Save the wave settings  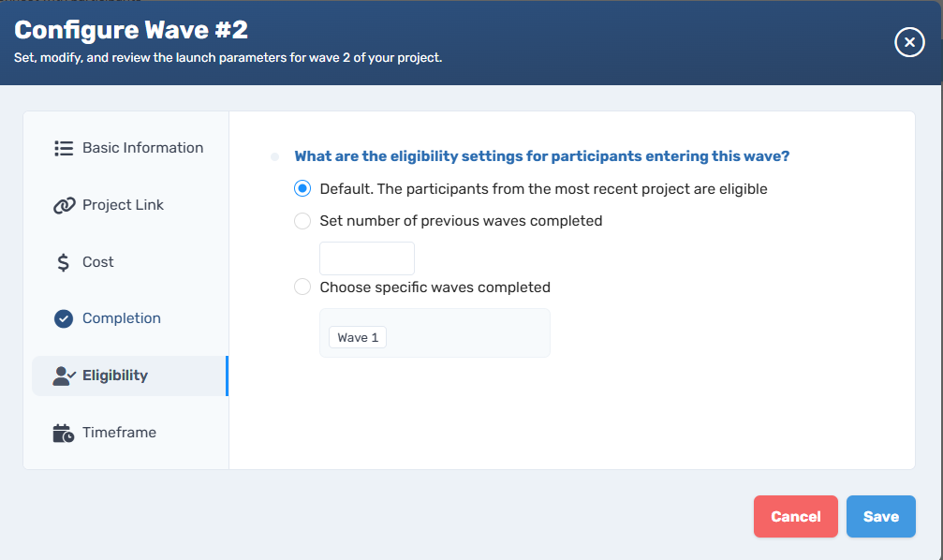click(881, 517)
